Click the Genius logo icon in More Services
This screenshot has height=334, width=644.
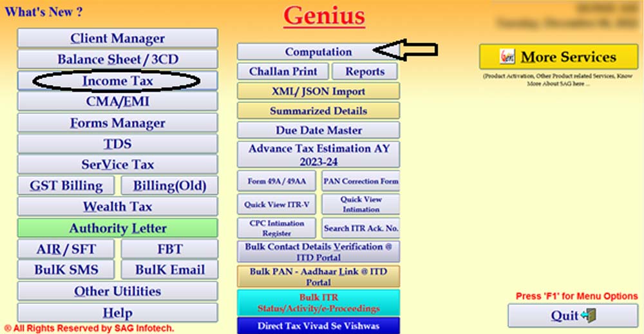coord(509,57)
